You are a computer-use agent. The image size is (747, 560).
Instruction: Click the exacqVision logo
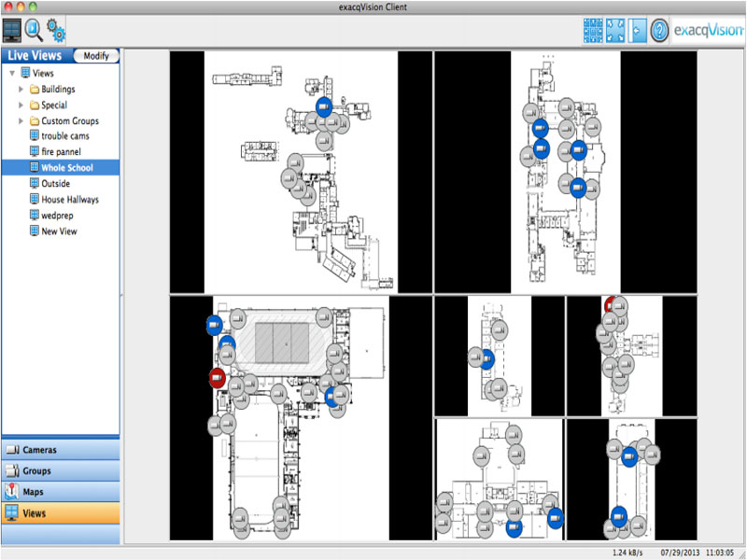coord(708,30)
